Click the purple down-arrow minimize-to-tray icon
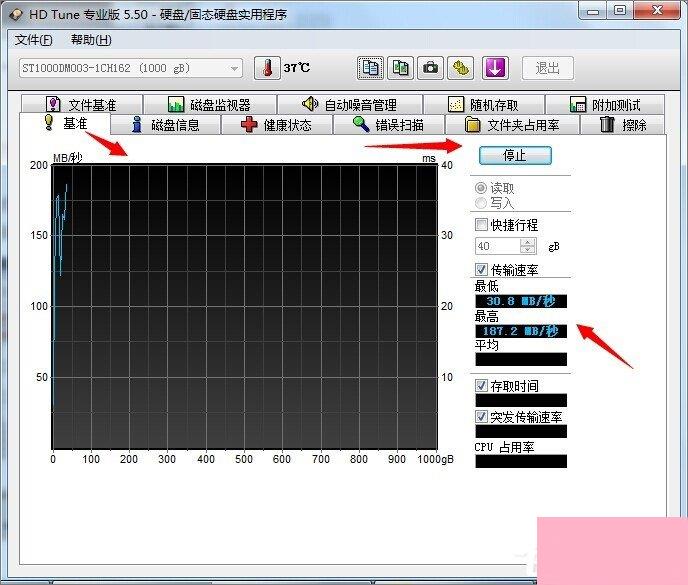 point(495,68)
